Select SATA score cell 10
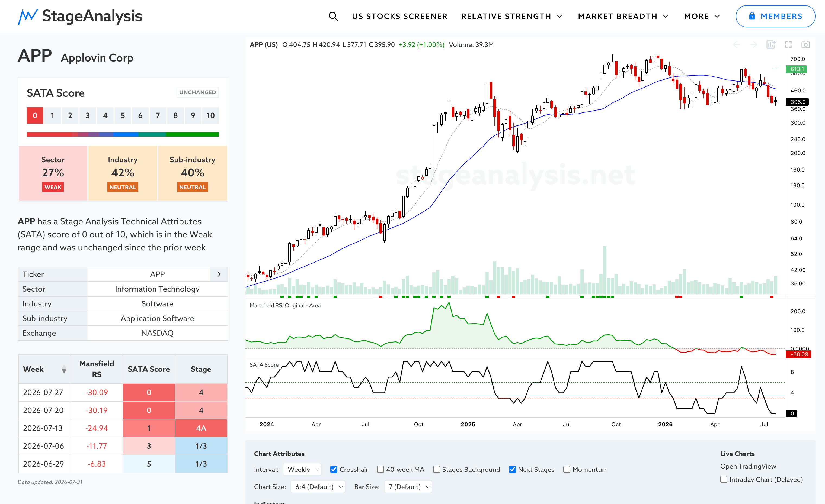The width and height of the screenshot is (825, 504). [x=211, y=115]
